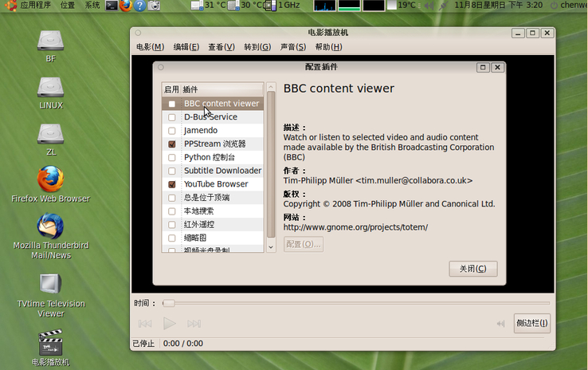Click the plugin list scroll up arrow
This screenshot has height=370, width=588.
271,87
